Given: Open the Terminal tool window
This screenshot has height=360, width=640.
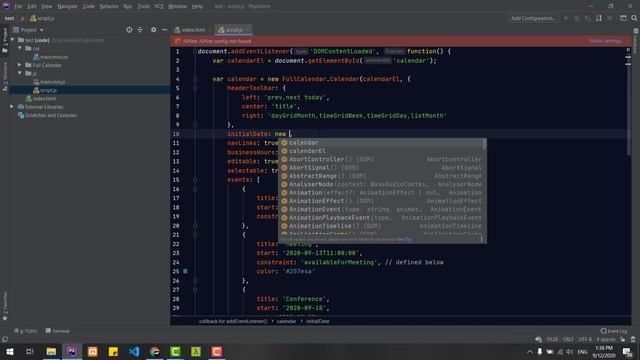Looking at the screenshot, I should (58, 331).
